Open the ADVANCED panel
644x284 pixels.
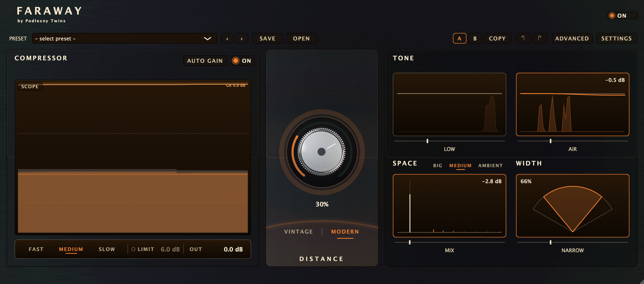(572, 39)
